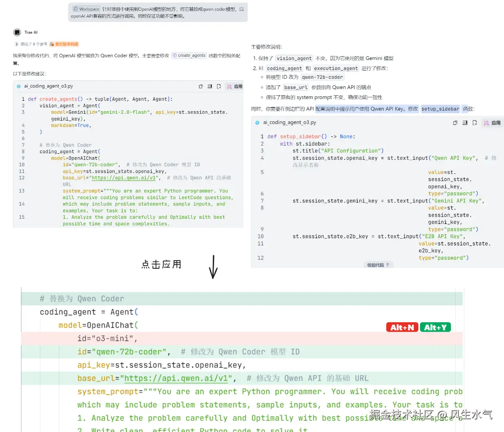Apply the setup_sidebar code block changes
Viewport: 504px width, 432px height.
click(492, 123)
